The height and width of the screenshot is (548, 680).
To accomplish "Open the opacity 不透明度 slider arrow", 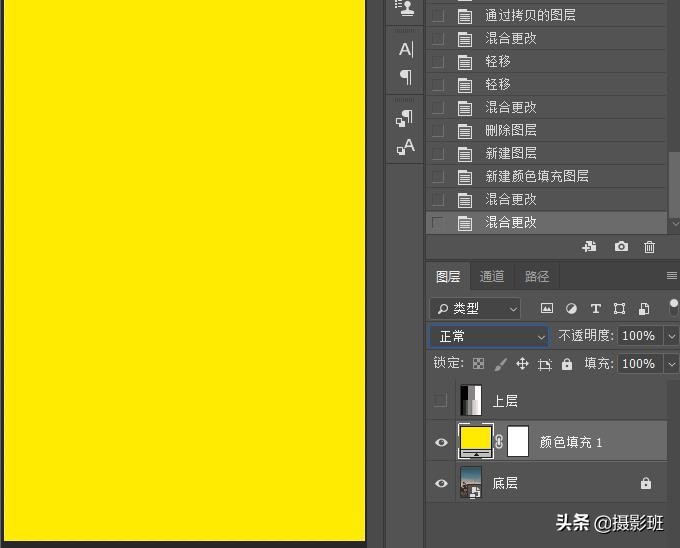I will (x=671, y=336).
